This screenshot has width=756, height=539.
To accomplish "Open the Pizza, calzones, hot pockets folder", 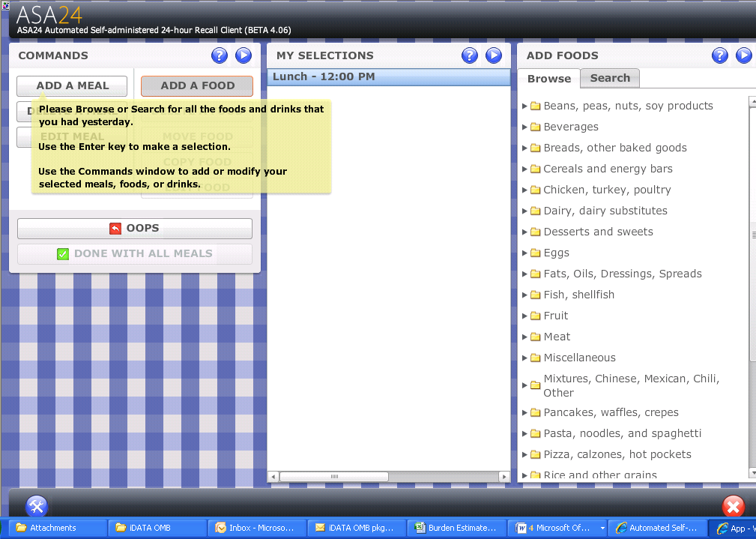I will (617, 454).
